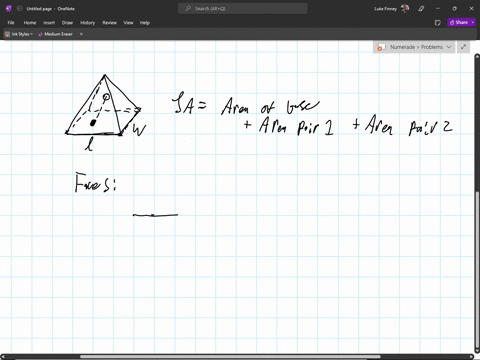Switch to the Insert tab
The height and width of the screenshot is (360, 480).
pos(49,23)
